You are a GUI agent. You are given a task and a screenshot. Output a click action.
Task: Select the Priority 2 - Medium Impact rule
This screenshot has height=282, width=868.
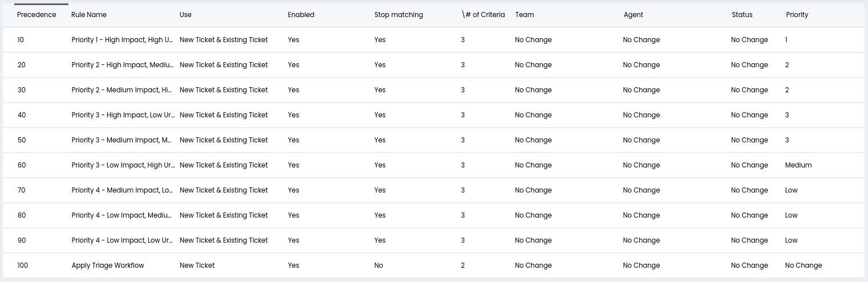(122, 90)
